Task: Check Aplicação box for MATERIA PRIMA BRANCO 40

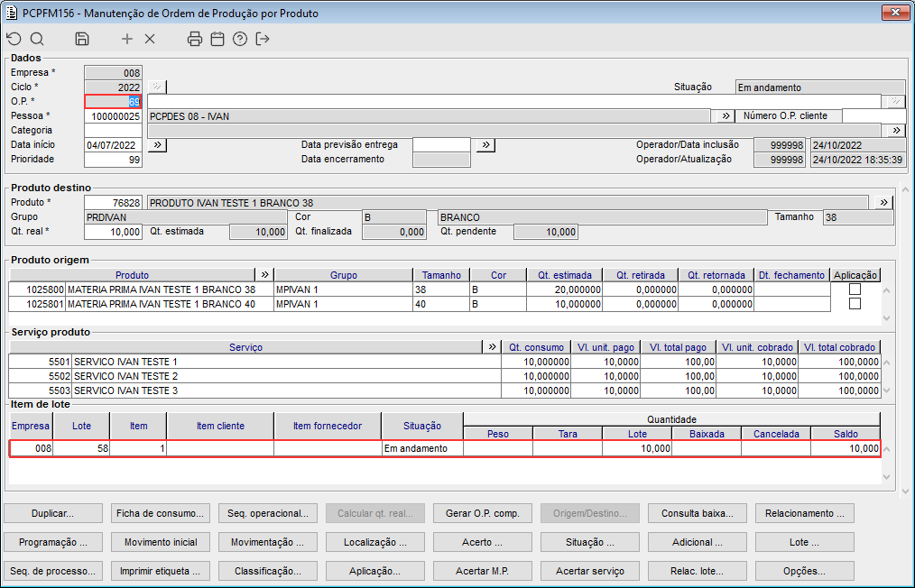Action: 855,304
